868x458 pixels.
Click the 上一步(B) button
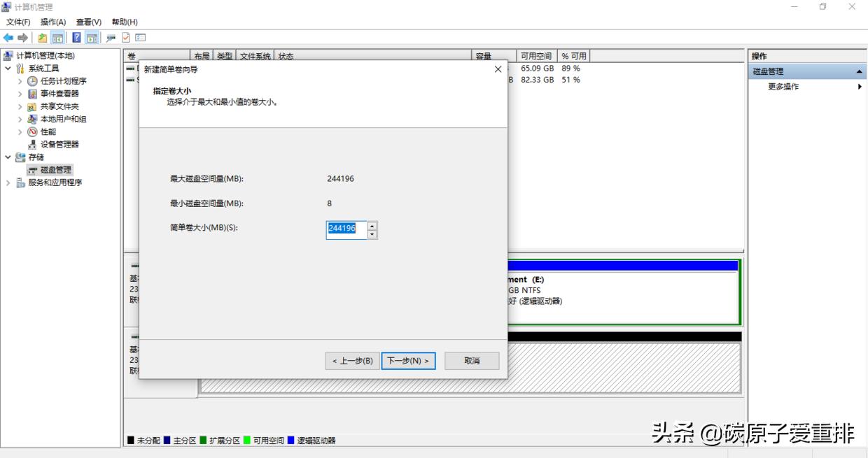click(x=353, y=361)
